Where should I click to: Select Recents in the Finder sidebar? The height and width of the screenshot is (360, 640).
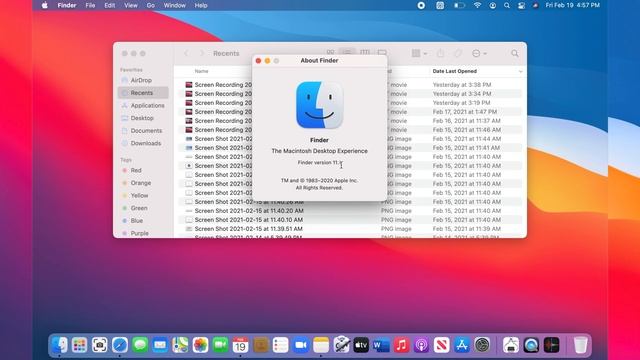143,93
